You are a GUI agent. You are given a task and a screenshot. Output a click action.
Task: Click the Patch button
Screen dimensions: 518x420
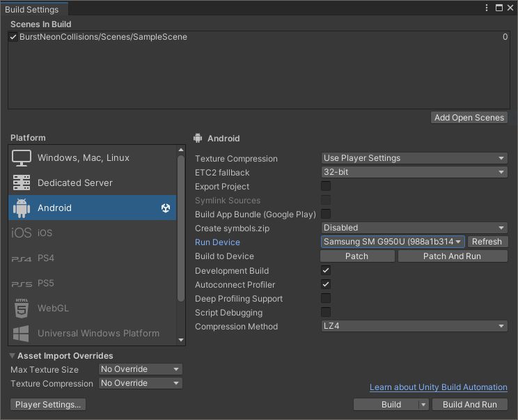point(357,256)
